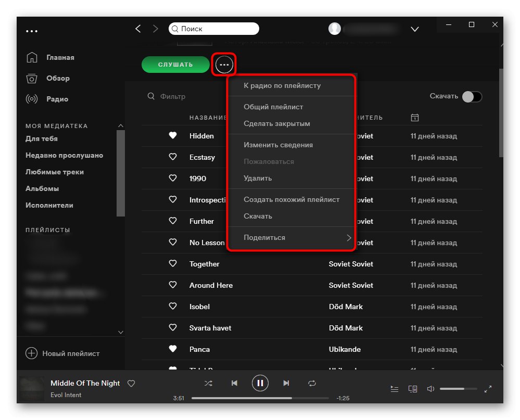Adjust the volume slider
Viewport: 520px width, 420px height.
[458, 389]
